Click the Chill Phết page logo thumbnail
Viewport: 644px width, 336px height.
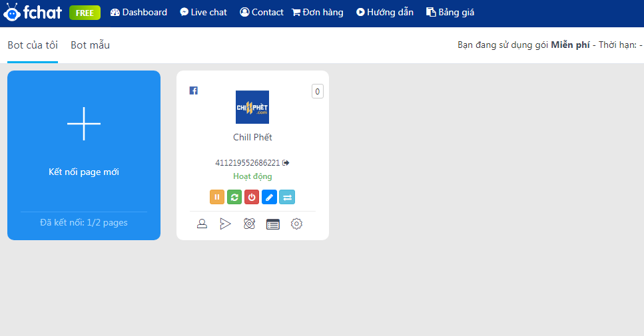252,107
